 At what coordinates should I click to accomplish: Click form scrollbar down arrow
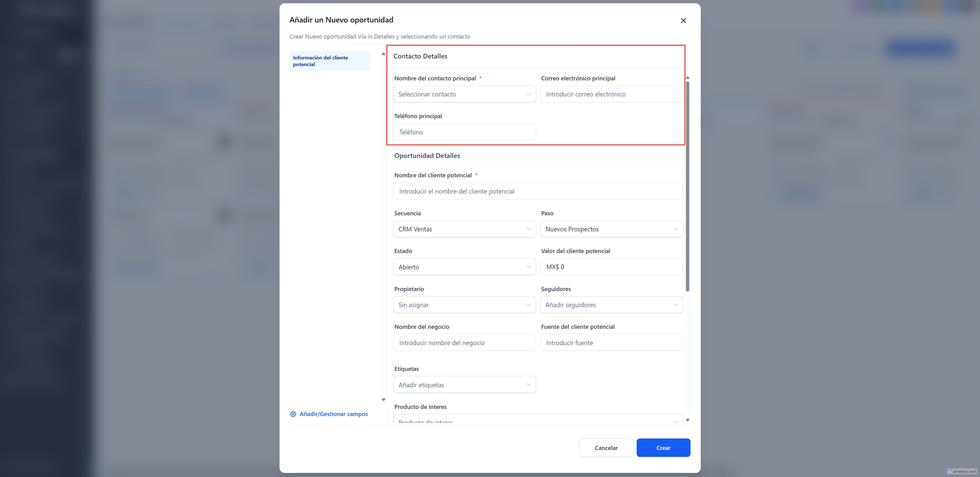click(x=687, y=420)
